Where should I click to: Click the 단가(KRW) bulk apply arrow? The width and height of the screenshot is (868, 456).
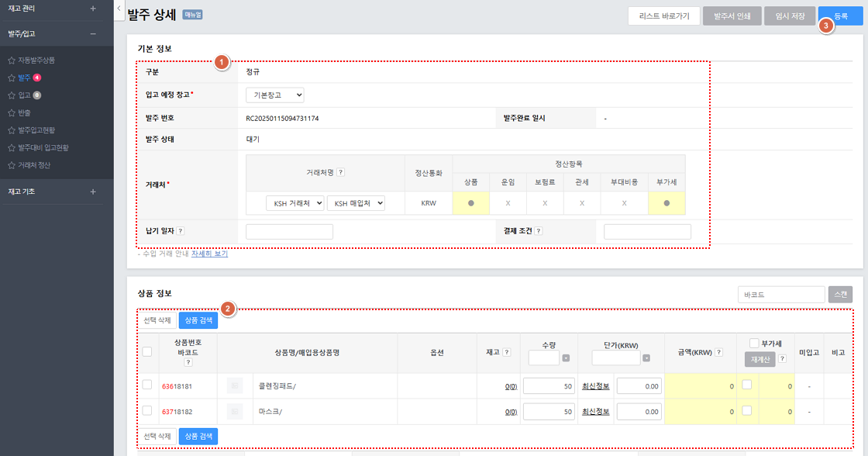pyautogui.click(x=646, y=358)
